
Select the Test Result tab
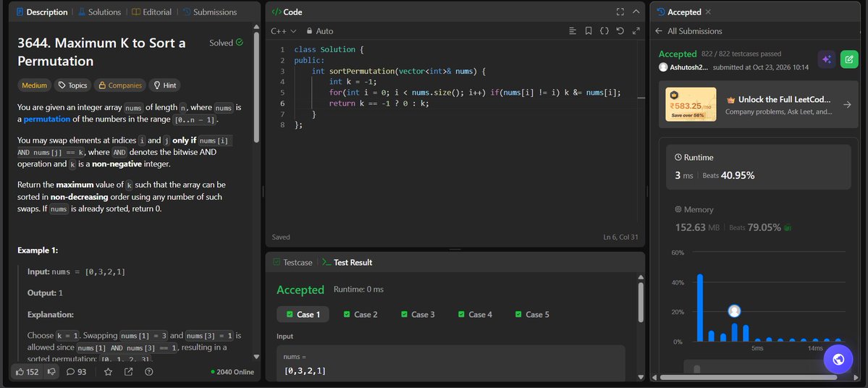coord(347,262)
